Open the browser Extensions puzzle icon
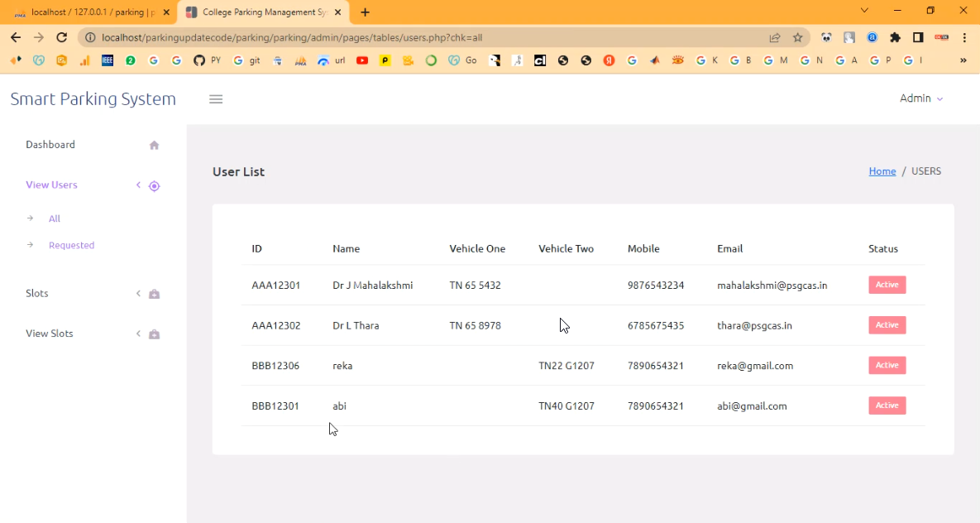This screenshot has height=523, width=980. [x=895, y=37]
